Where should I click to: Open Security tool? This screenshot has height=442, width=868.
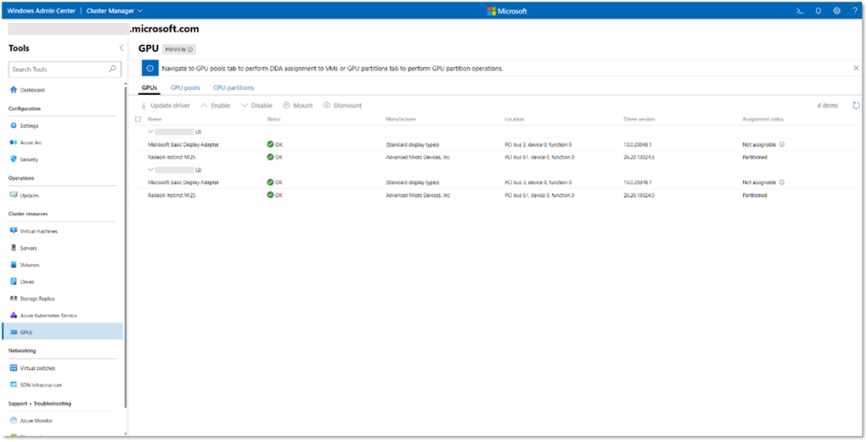[29, 159]
